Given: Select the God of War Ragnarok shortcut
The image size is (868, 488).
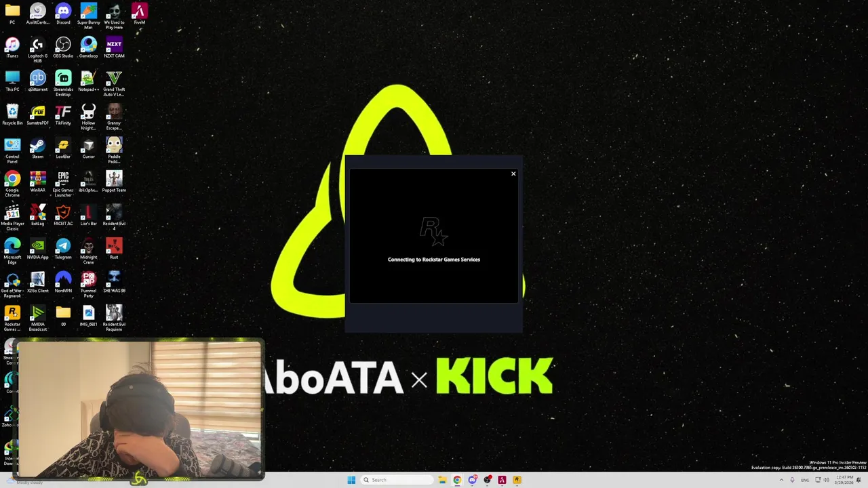Looking at the screenshot, I should pyautogui.click(x=12, y=285).
